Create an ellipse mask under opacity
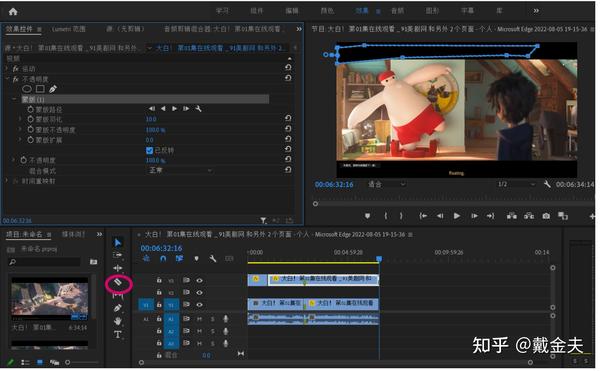The width and height of the screenshot is (600, 371). [27, 89]
